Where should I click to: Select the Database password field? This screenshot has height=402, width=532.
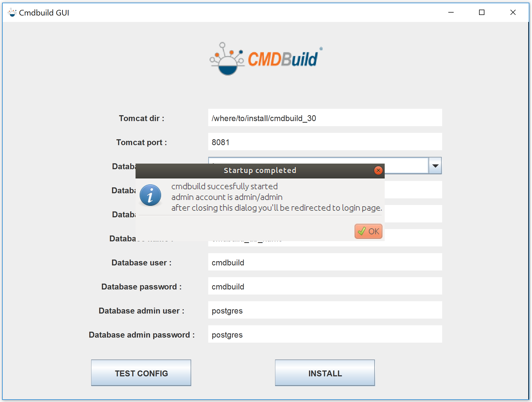click(325, 286)
